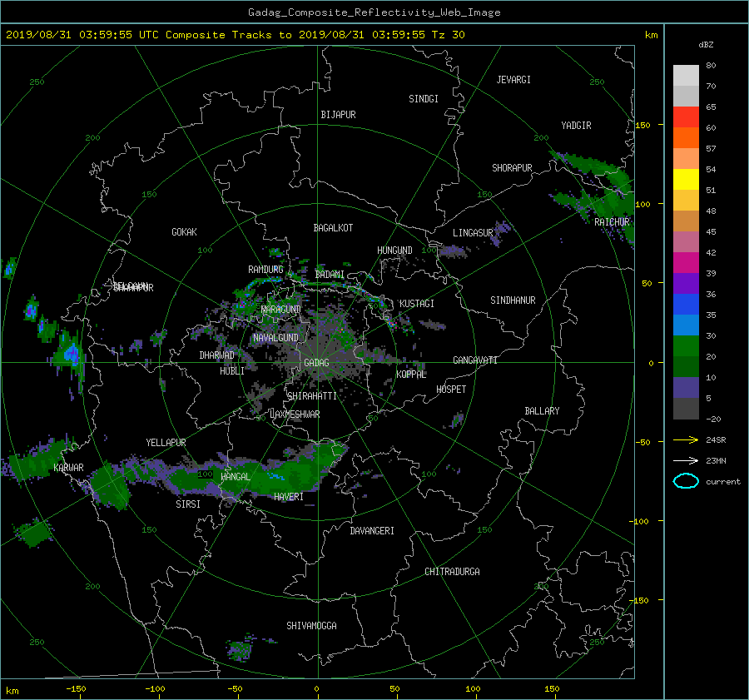Click the RAMDURG city label
The width and height of the screenshot is (749, 700).
265,270
